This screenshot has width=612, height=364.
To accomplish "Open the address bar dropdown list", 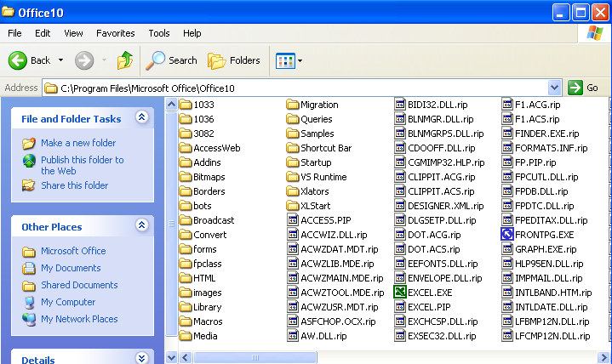I will click(x=554, y=88).
